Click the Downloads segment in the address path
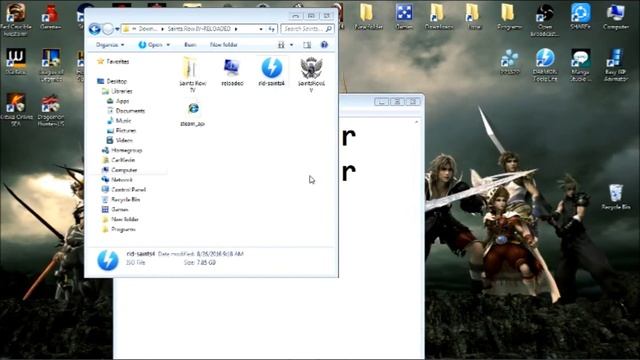 pyautogui.click(x=148, y=29)
